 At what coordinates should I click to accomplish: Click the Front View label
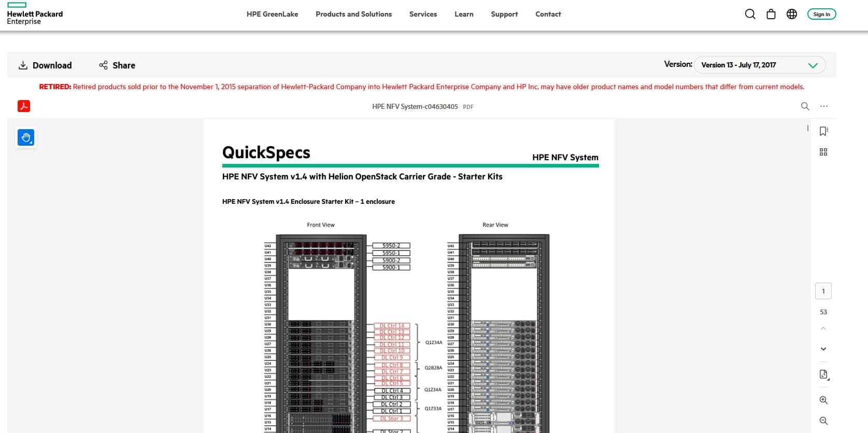click(321, 225)
